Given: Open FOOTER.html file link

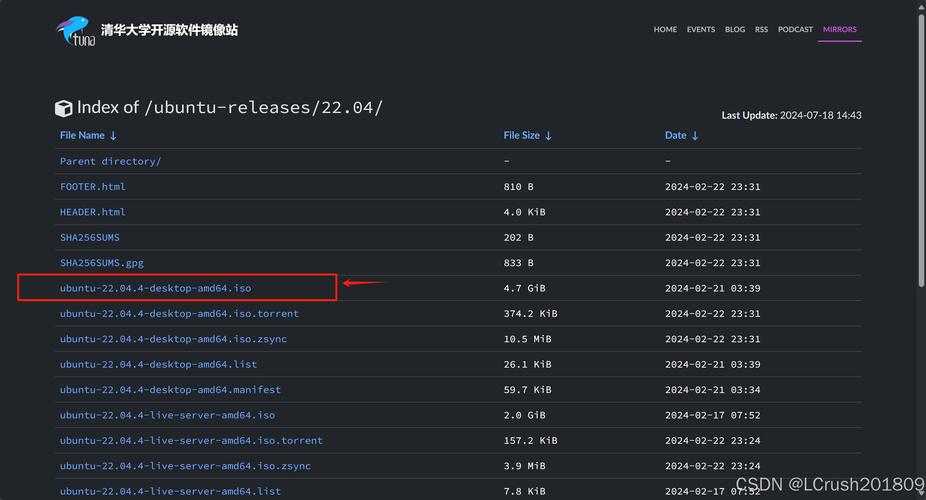Looking at the screenshot, I should pyautogui.click(x=93, y=187).
